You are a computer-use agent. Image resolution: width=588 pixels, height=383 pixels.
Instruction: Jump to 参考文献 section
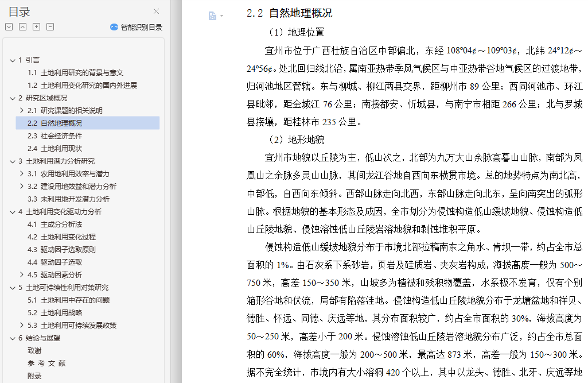point(46,363)
